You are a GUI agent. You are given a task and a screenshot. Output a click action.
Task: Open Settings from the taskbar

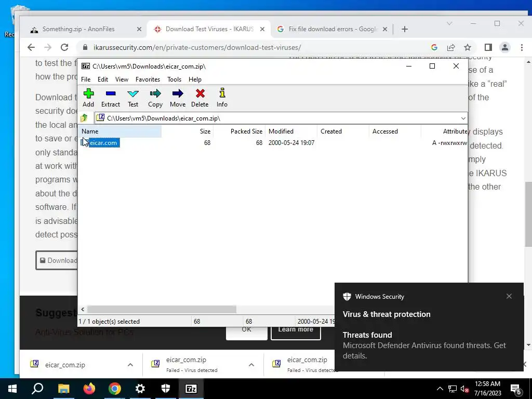(x=140, y=389)
